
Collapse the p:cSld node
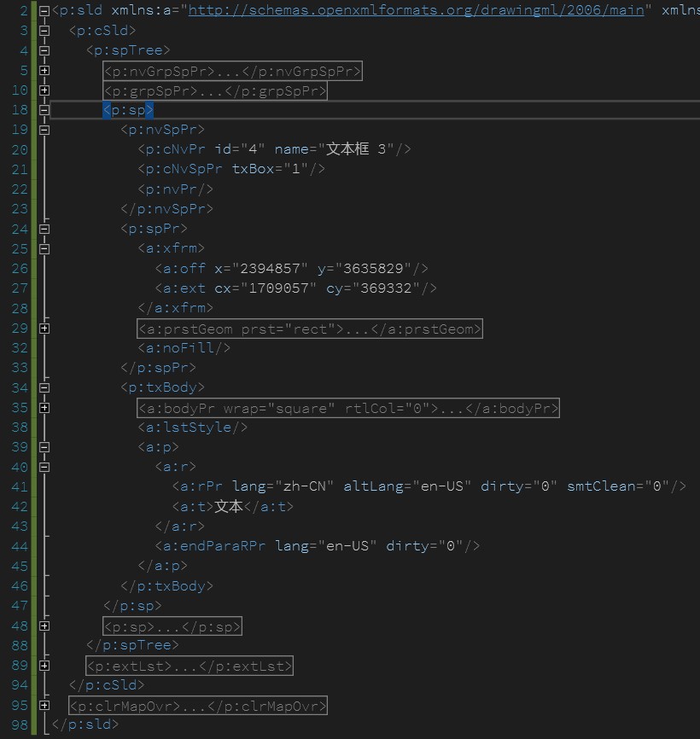point(44,30)
